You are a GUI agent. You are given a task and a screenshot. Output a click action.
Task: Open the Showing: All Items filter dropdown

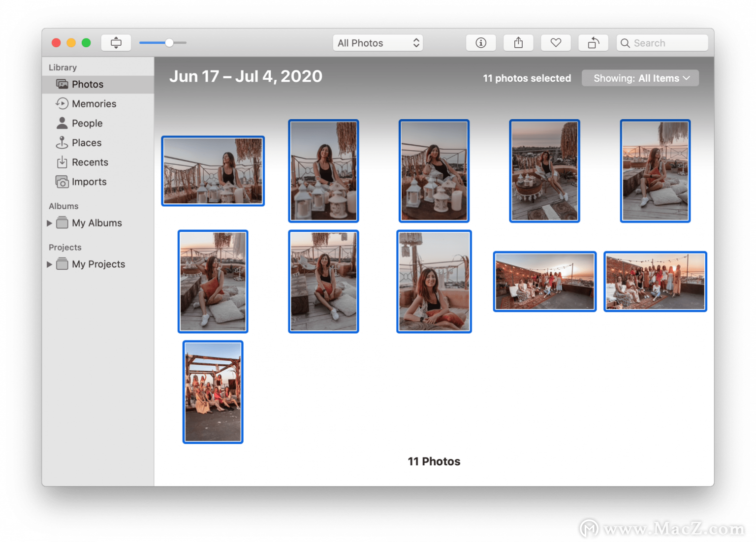point(640,78)
